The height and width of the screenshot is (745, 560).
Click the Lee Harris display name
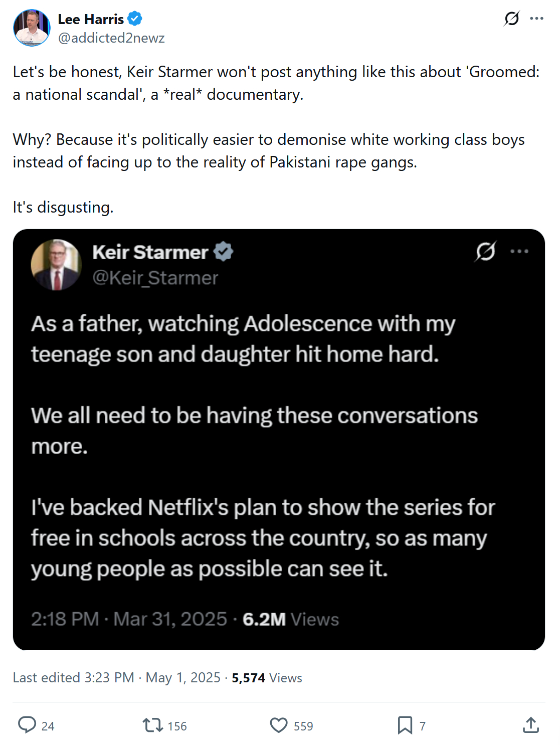[x=91, y=19]
